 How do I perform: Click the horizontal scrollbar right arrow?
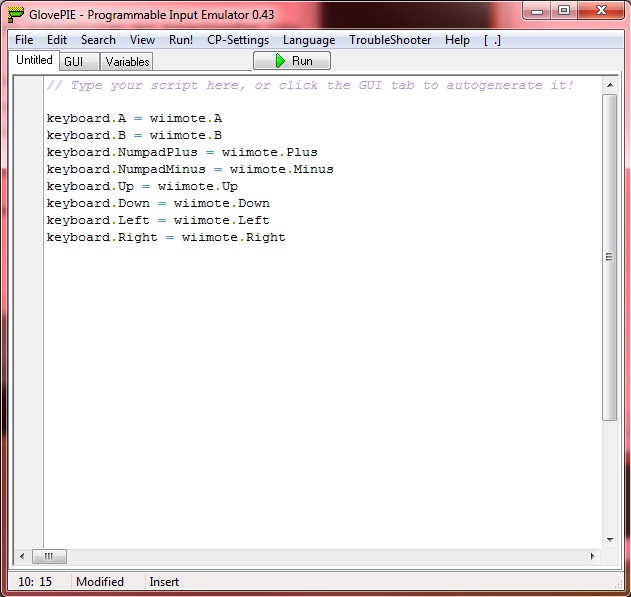[593, 556]
